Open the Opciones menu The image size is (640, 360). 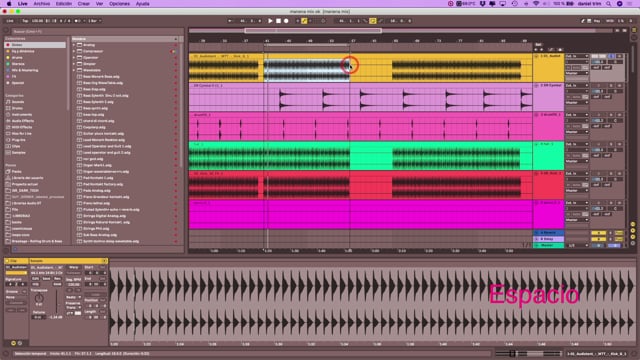click(119, 4)
